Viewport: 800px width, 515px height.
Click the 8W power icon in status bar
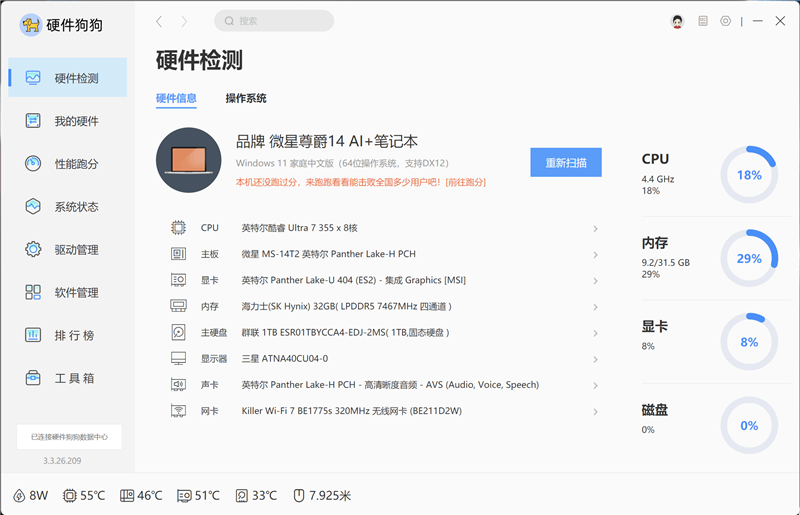click(19, 496)
